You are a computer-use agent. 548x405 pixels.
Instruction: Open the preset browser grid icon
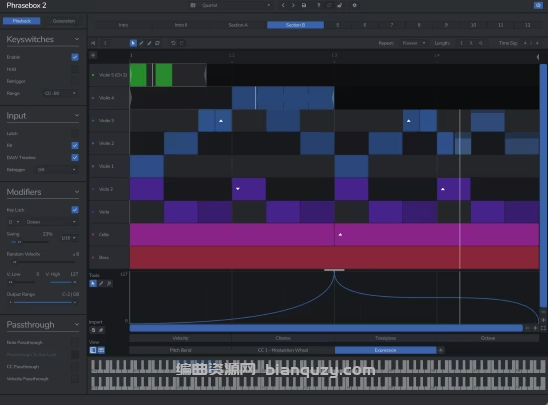click(193, 5)
